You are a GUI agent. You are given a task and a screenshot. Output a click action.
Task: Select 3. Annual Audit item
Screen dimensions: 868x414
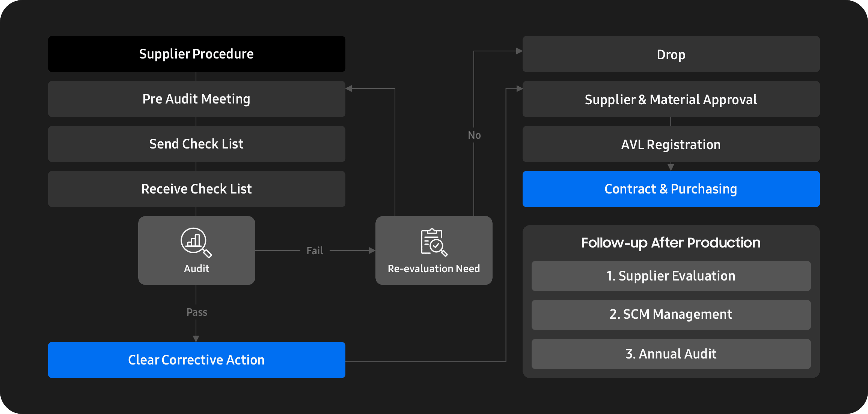[x=671, y=354]
